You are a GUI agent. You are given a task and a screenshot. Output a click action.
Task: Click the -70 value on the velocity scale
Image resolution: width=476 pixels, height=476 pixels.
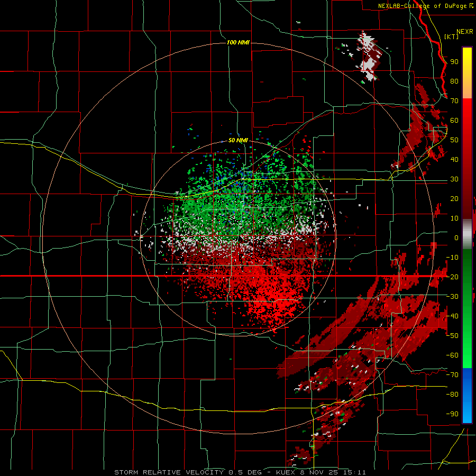point(452,375)
